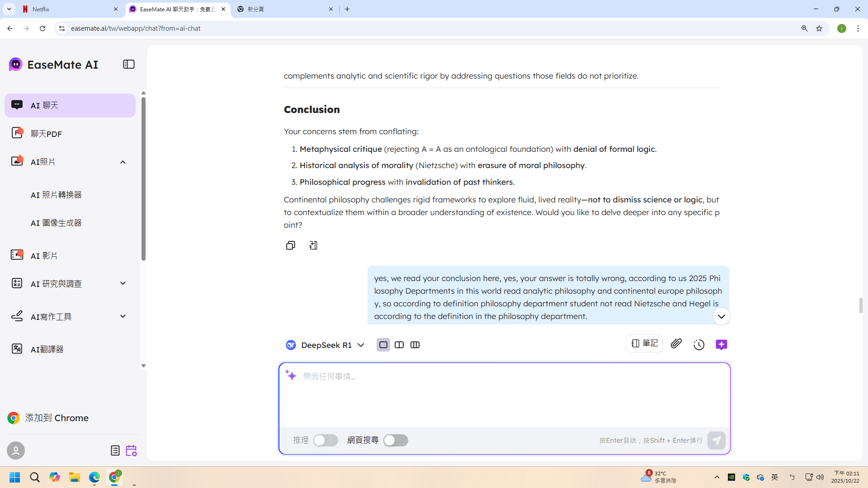868x488 pixels.
Task: Save response to notes icon
Action: click(x=313, y=245)
